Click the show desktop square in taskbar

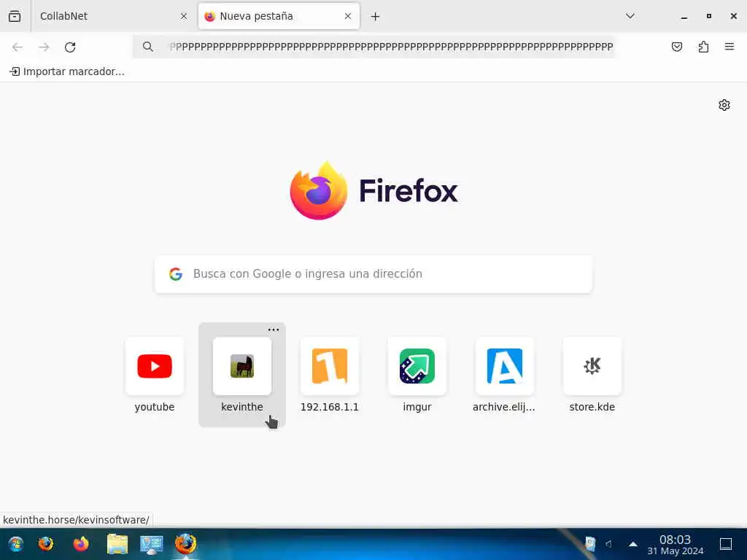[x=726, y=544]
